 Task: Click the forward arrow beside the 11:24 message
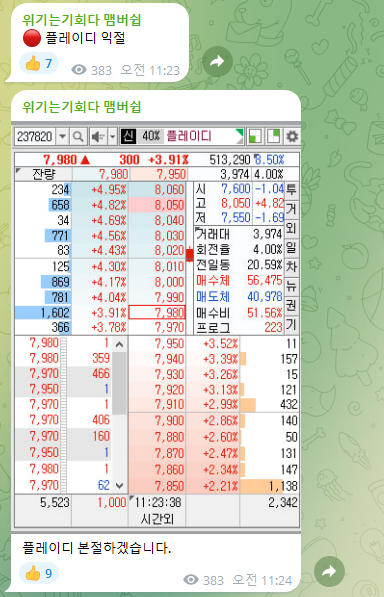point(329,571)
